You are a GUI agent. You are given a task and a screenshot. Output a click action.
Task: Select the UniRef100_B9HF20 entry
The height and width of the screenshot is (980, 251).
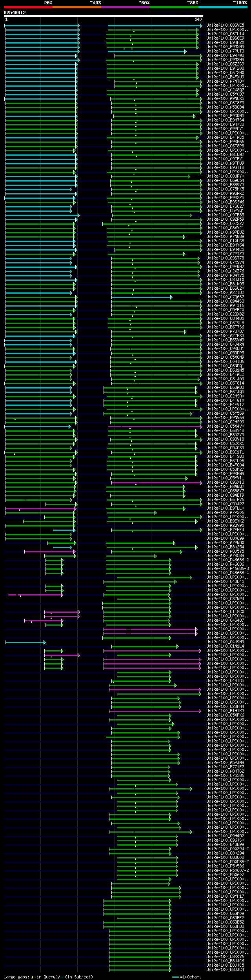pyautogui.click(x=225, y=42)
